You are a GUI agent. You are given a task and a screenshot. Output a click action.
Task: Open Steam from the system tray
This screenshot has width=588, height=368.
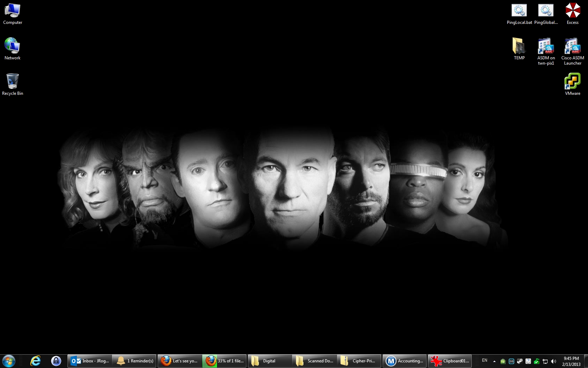pos(520,361)
